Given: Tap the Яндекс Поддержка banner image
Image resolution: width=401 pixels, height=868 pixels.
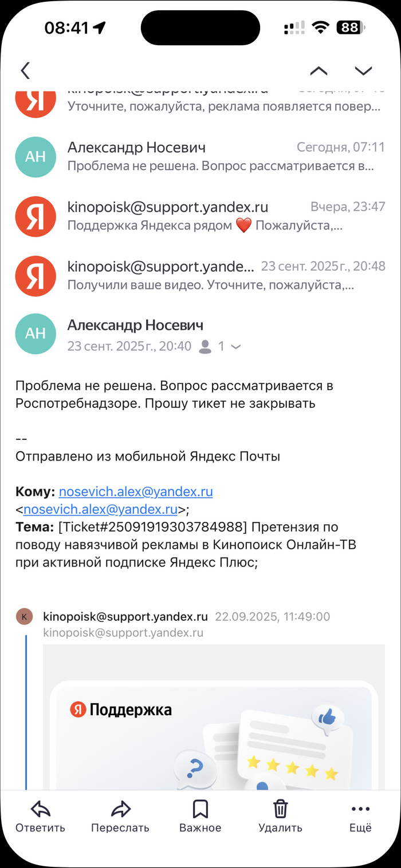Looking at the screenshot, I should click(x=213, y=732).
